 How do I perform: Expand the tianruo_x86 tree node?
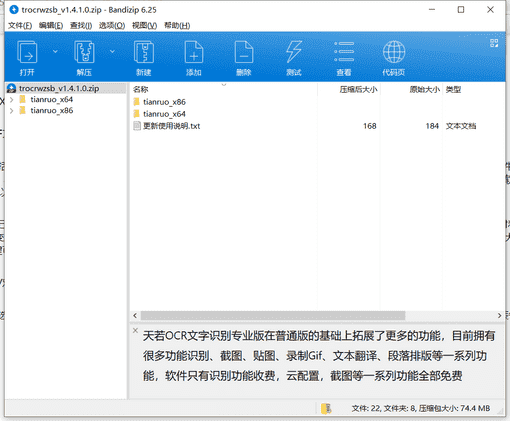pos(11,111)
